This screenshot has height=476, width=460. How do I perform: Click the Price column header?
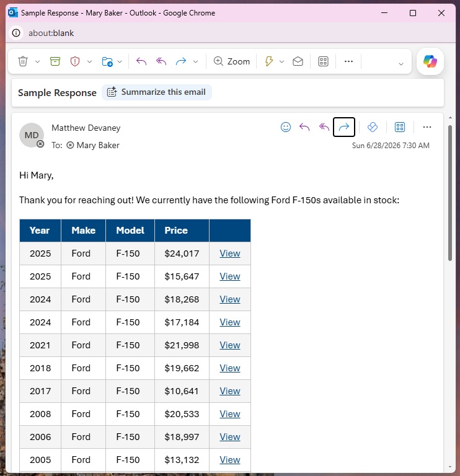click(182, 231)
